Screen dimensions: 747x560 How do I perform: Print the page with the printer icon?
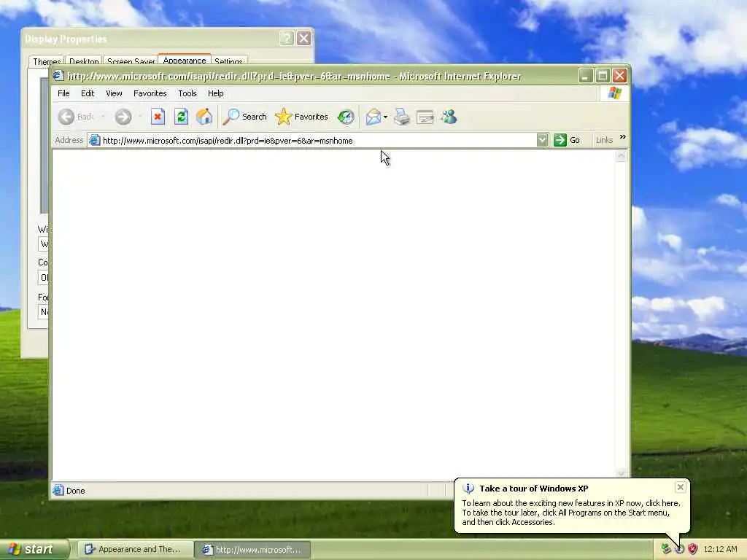402,117
